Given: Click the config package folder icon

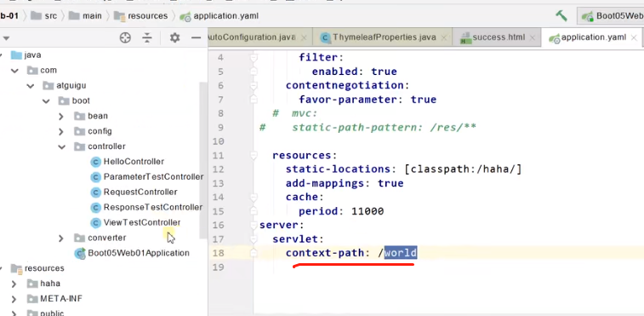Looking at the screenshot, I should coord(79,131).
